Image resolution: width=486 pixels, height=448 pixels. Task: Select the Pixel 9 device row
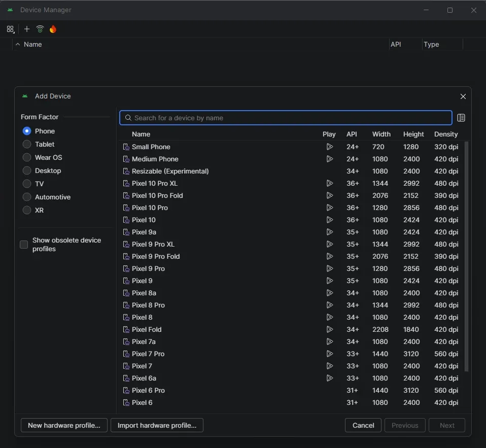291,281
